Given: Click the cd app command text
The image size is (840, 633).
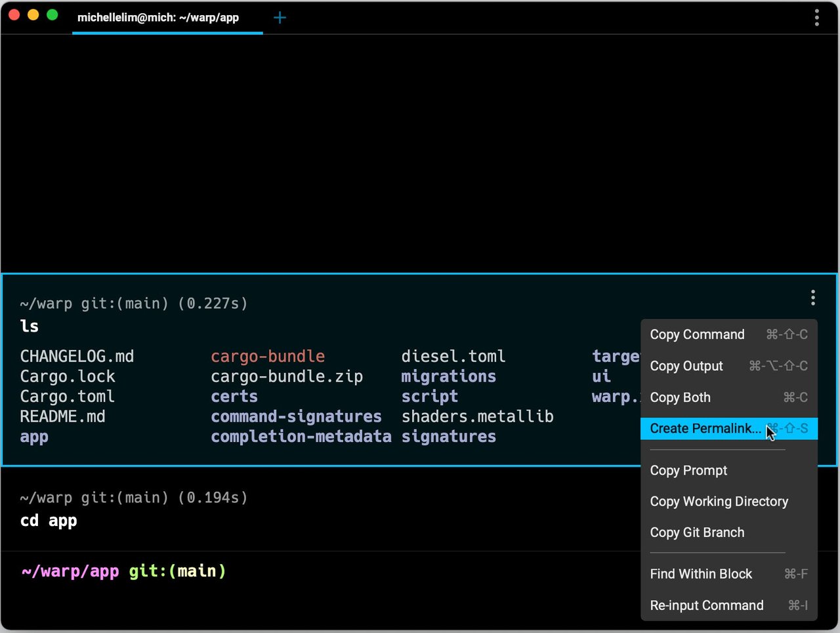Looking at the screenshot, I should tap(49, 520).
